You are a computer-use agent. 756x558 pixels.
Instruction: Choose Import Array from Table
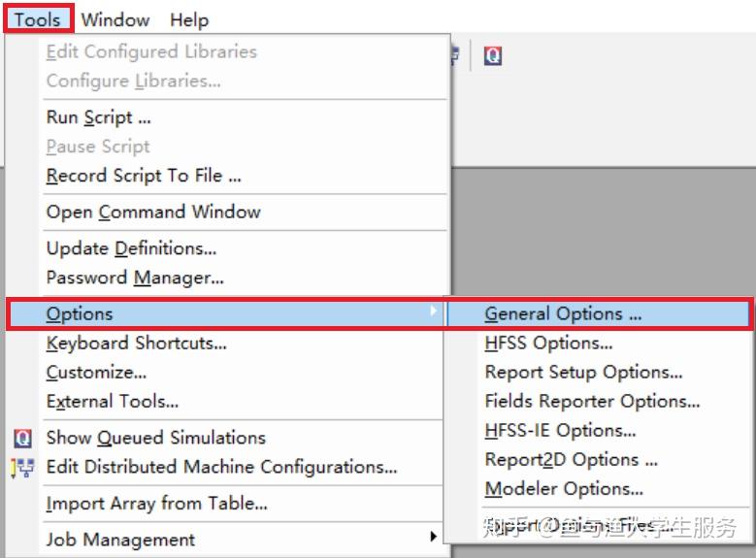coord(156,504)
